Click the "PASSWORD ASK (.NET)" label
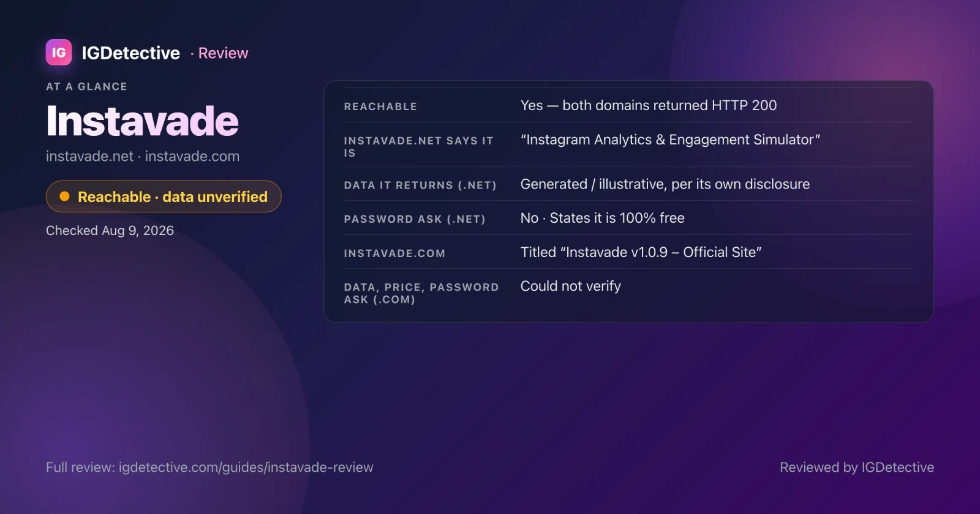This screenshot has width=980, height=514. point(415,219)
